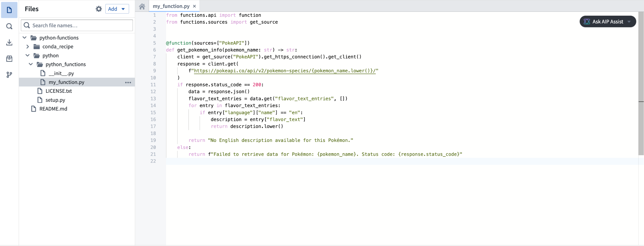Open the Add dropdown menu
The image size is (644, 246).
pyautogui.click(x=117, y=9)
